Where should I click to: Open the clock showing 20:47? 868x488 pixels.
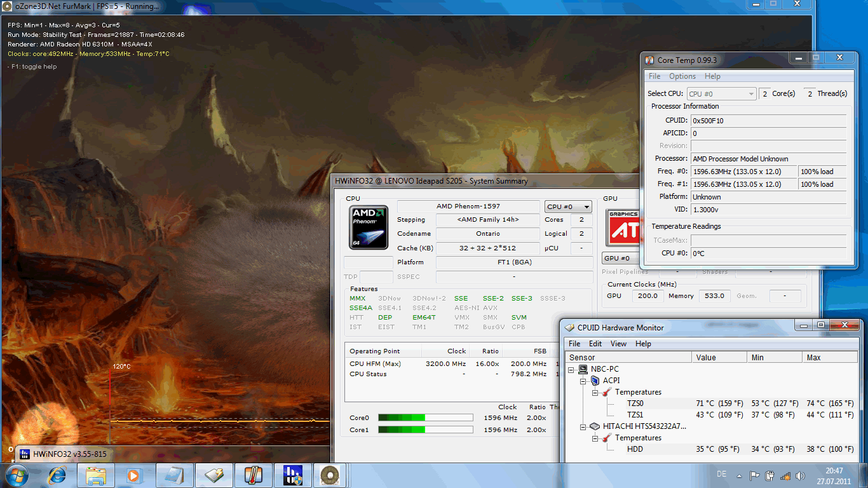834,475
